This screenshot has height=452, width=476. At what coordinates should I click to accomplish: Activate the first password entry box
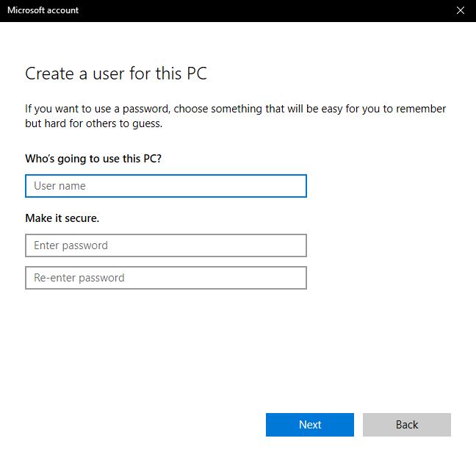click(x=165, y=245)
